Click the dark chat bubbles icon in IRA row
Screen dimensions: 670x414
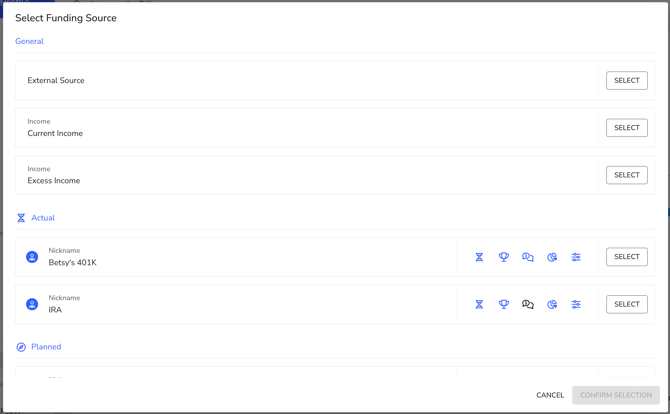tap(528, 304)
